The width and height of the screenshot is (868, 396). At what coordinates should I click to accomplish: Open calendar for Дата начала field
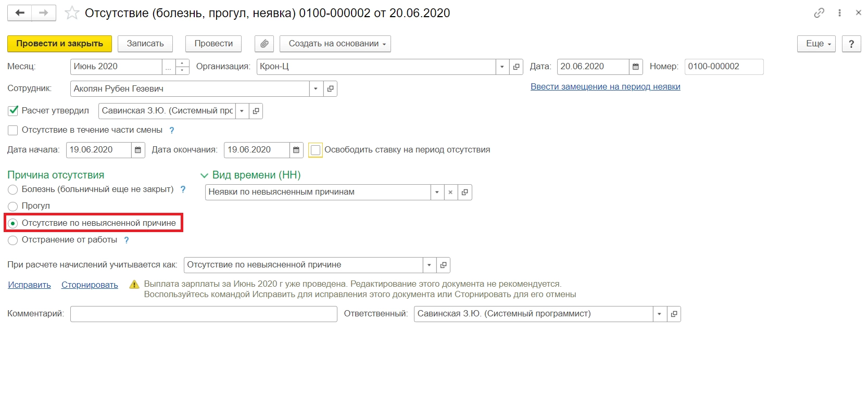[x=138, y=150]
